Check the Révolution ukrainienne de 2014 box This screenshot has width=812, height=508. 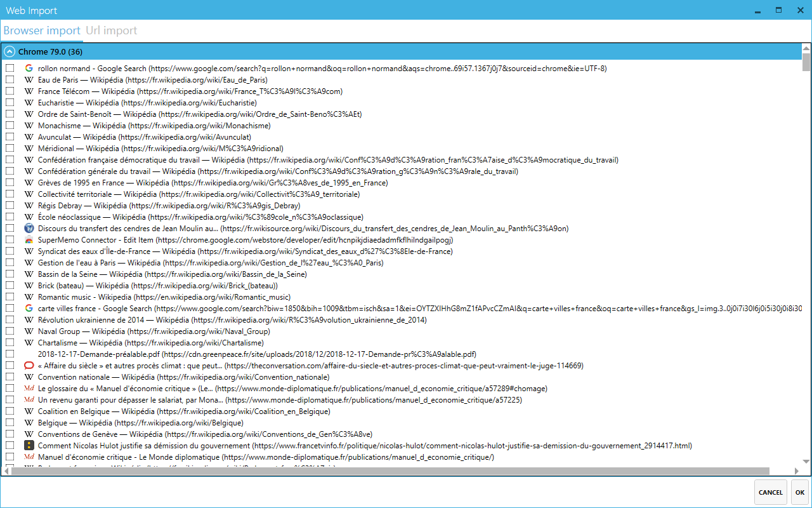[x=10, y=320]
